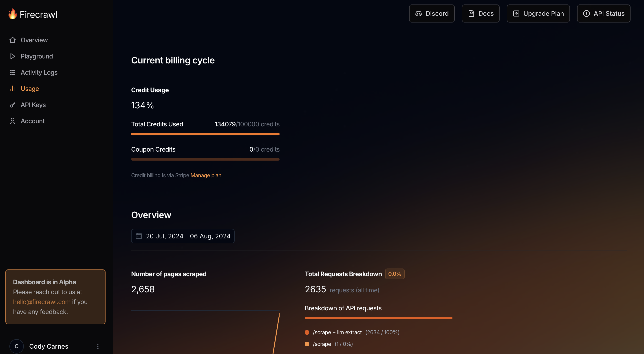Click the Discord controller icon
This screenshot has width=644, height=354.
(x=419, y=13)
